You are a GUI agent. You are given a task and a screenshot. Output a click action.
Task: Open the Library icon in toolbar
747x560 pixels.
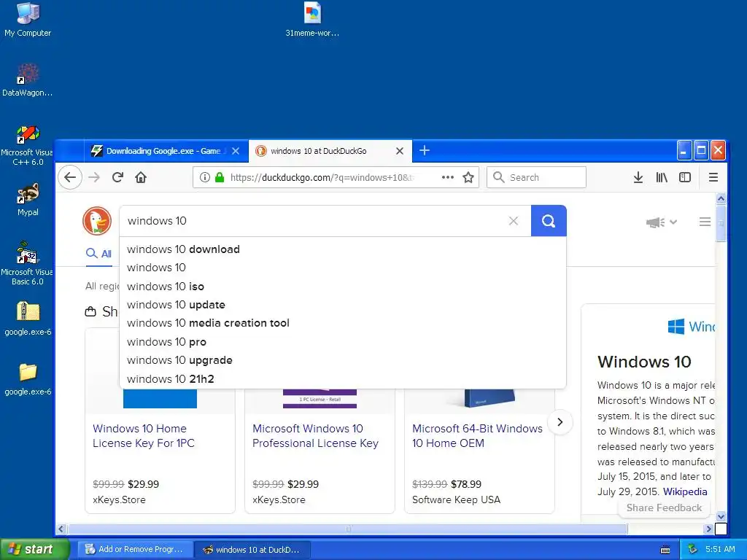click(662, 178)
